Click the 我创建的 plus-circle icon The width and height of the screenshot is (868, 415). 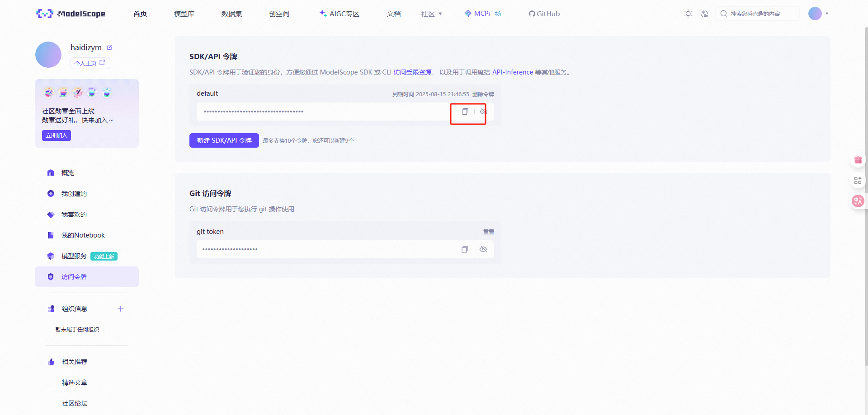(51, 194)
